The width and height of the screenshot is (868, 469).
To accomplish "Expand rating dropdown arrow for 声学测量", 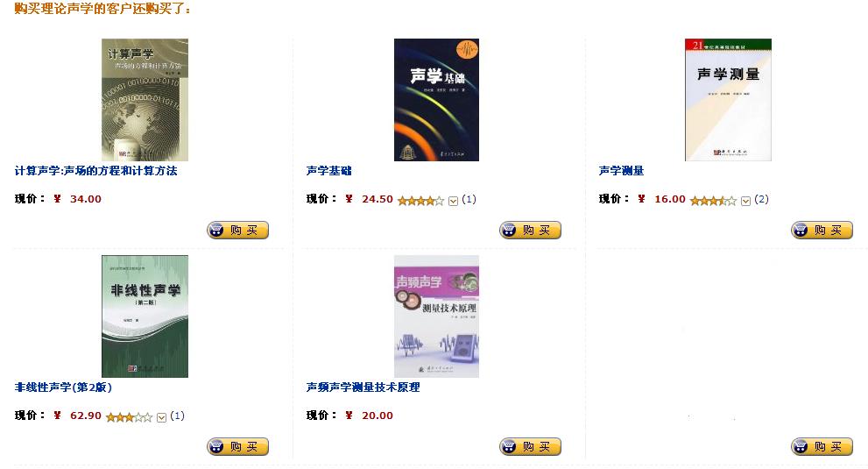I will point(745,201).
